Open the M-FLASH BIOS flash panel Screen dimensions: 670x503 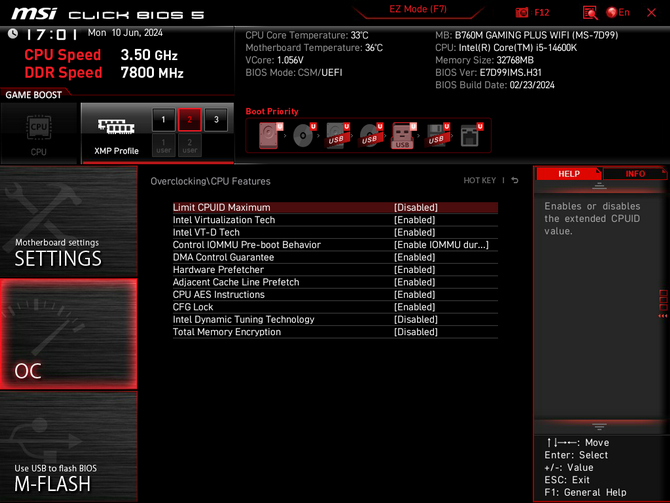click(68, 447)
